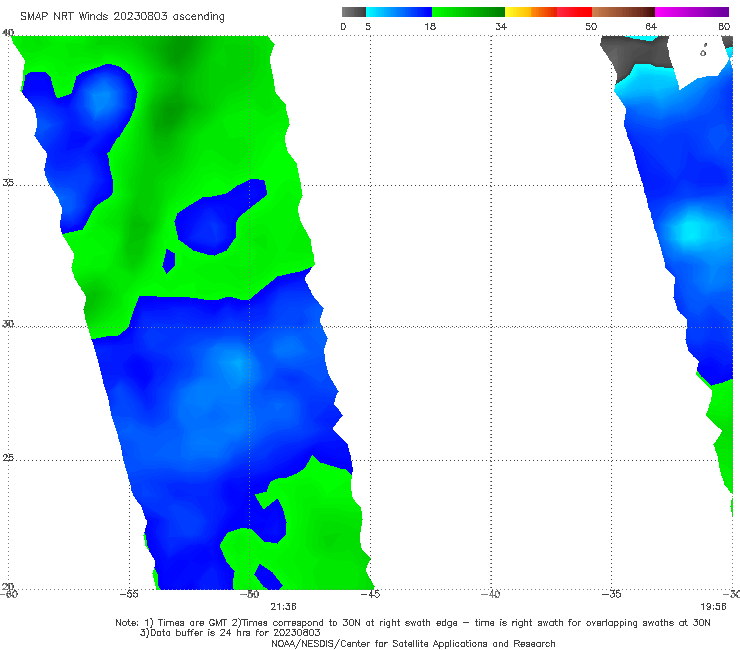This screenshot has height=650, width=740.
Task: Click the green segment of the wind scale
Action: click(x=468, y=12)
